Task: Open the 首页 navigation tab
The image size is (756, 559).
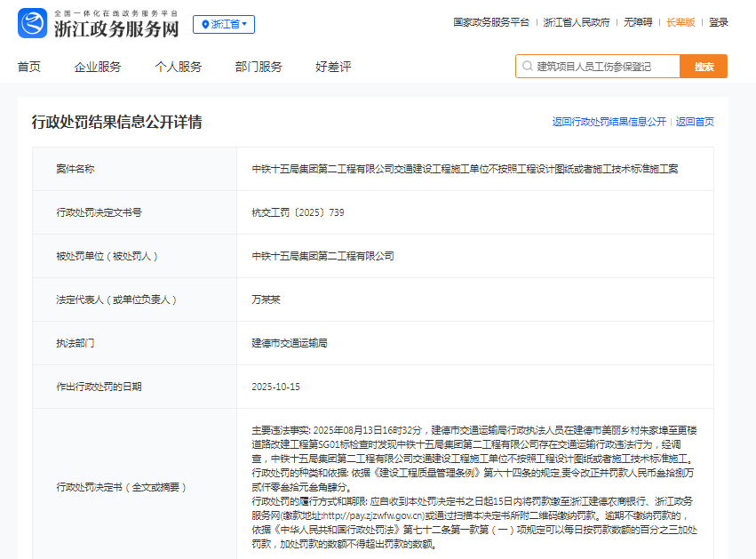Action: pyautogui.click(x=28, y=67)
